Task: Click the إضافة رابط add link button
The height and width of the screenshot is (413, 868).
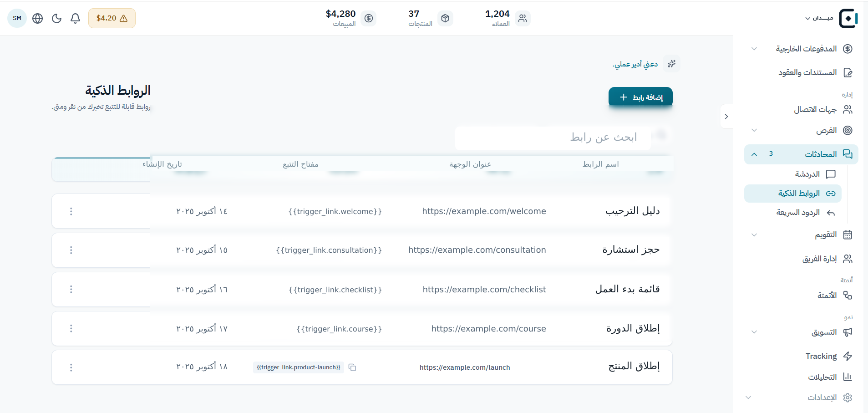Action: (640, 97)
